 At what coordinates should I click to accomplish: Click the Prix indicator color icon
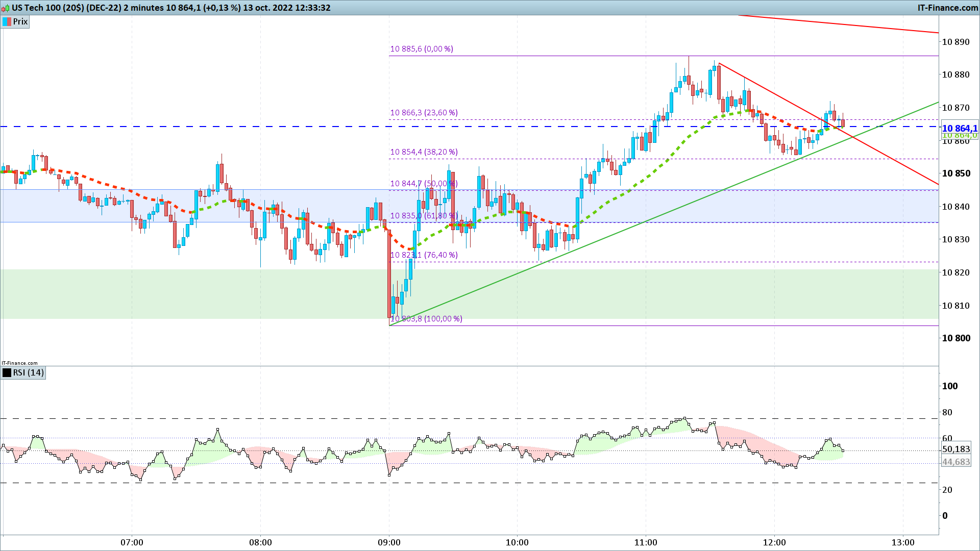click(x=7, y=21)
